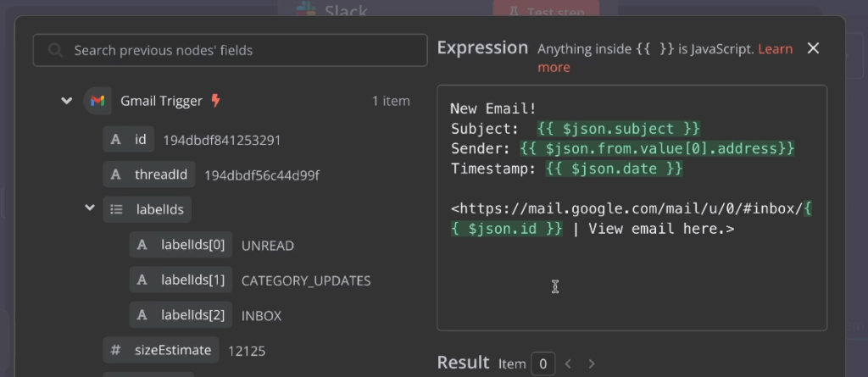Click the lightning bolt trigger icon
This screenshot has width=868, height=377.
coord(215,101)
